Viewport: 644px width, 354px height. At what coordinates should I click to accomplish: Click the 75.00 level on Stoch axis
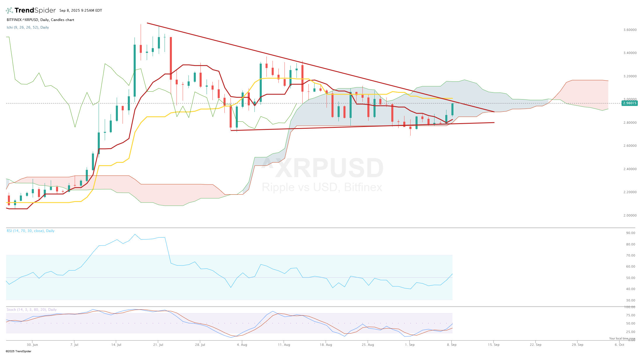[630, 315]
